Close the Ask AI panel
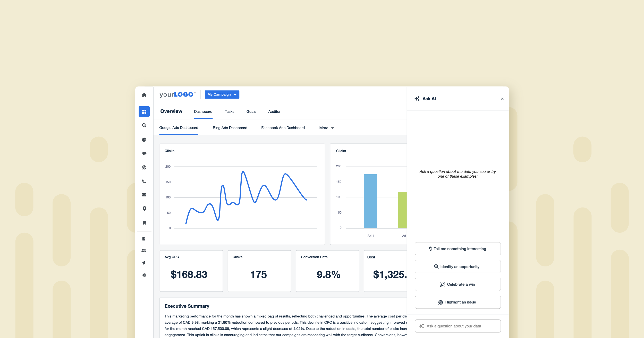This screenshot has width=644, height=338. click(x=502, y=99)
